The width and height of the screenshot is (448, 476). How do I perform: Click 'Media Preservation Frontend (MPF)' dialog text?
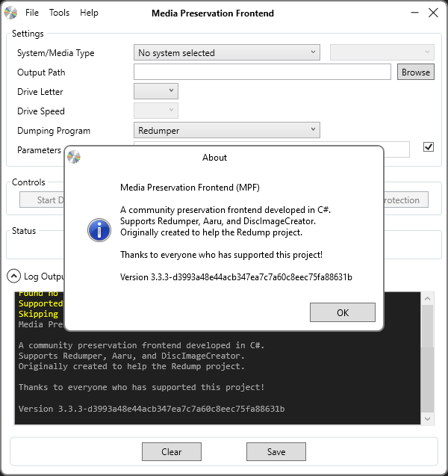click(190, 188)
